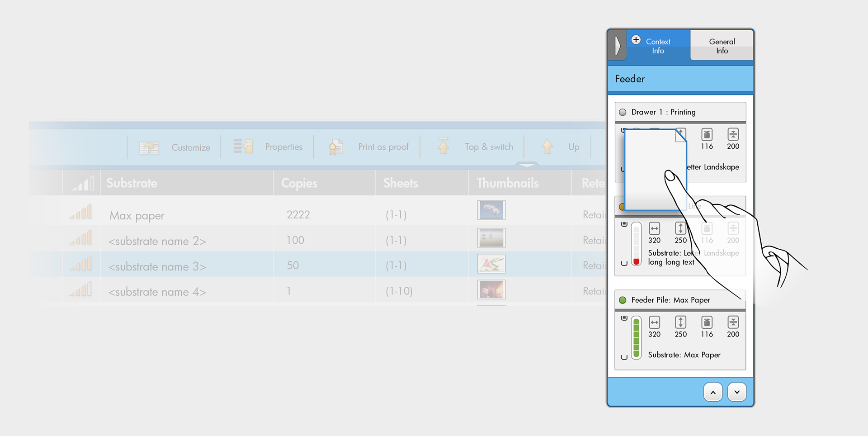Click the height icon above 250 in Feeder Pile

click(x=681, y=322)
